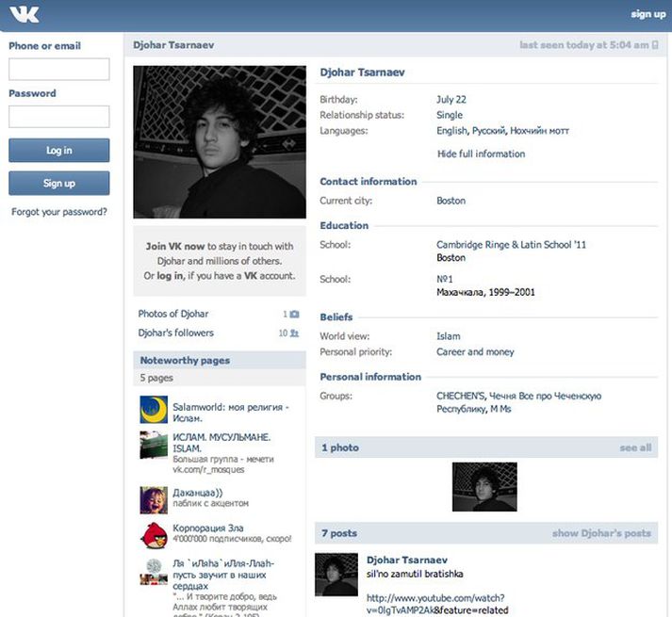The width and height of the screenshot is (672, 617).
Task: Click Махачкала, 1999–2001 text
Action: (485, 292)
